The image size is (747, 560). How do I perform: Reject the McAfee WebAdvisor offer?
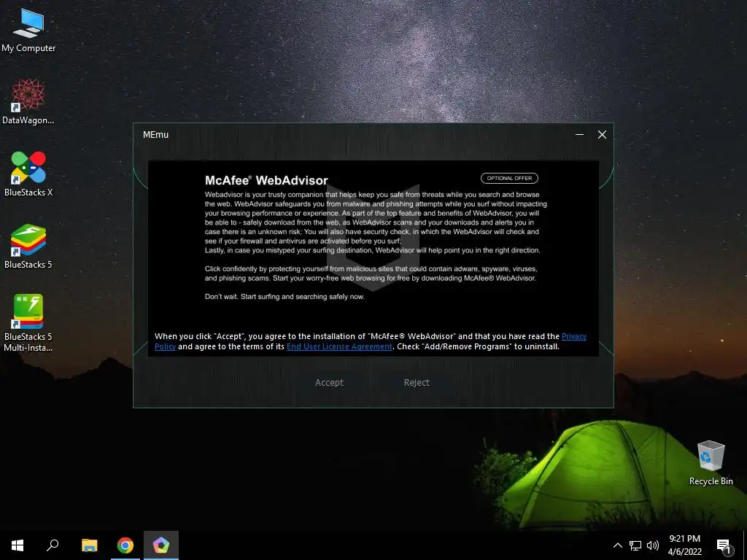click(417, 382)
